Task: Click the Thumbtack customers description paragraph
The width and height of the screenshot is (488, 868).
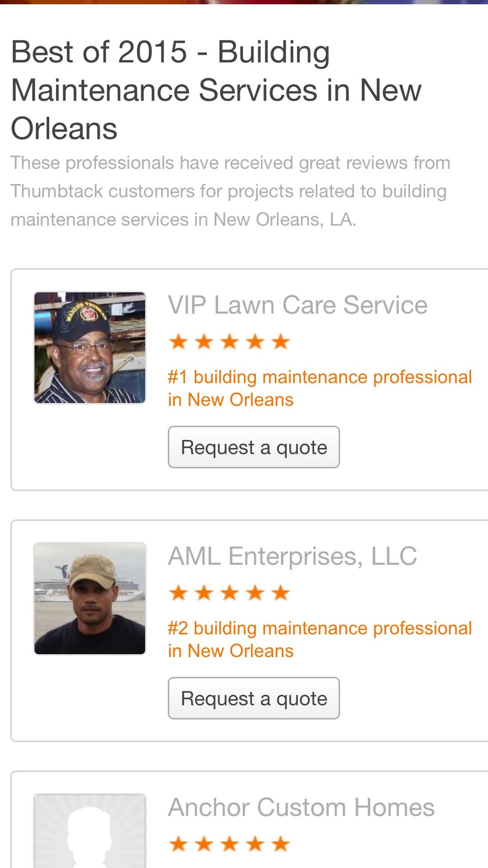Action: click(x=230, y=191)
